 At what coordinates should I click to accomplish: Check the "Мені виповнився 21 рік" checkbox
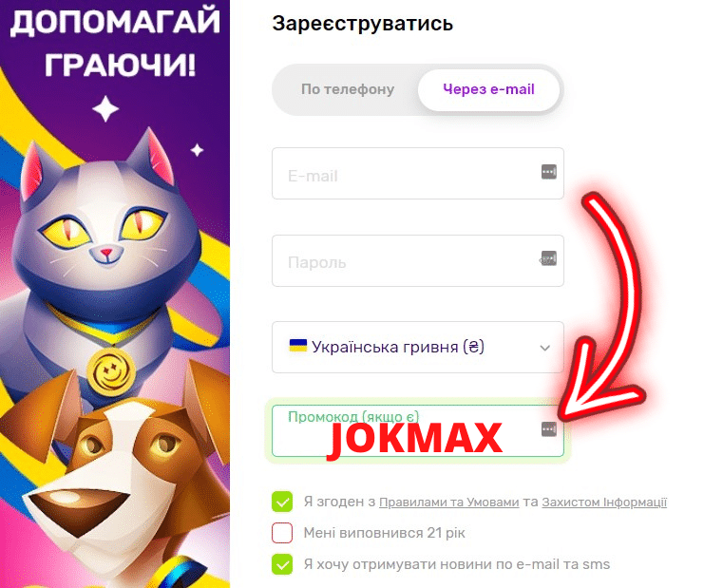tap(282, 533)
